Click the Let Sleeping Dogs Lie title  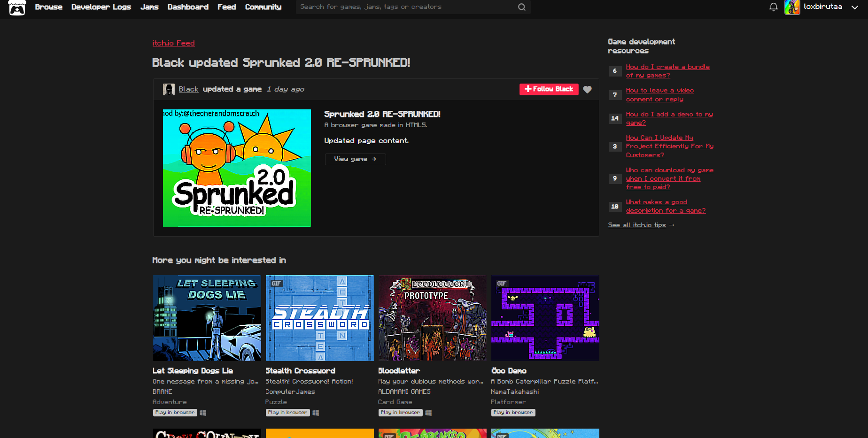coord(193,371)
